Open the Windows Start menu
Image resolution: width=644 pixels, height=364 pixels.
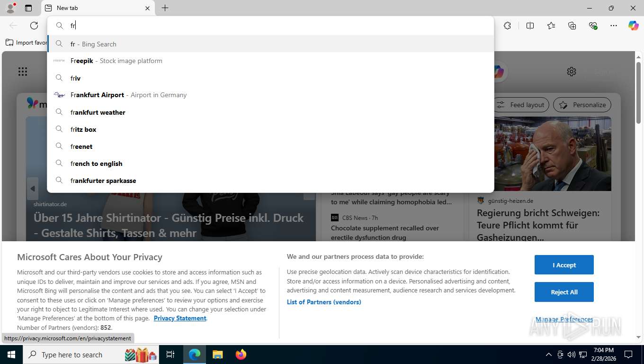11,355
